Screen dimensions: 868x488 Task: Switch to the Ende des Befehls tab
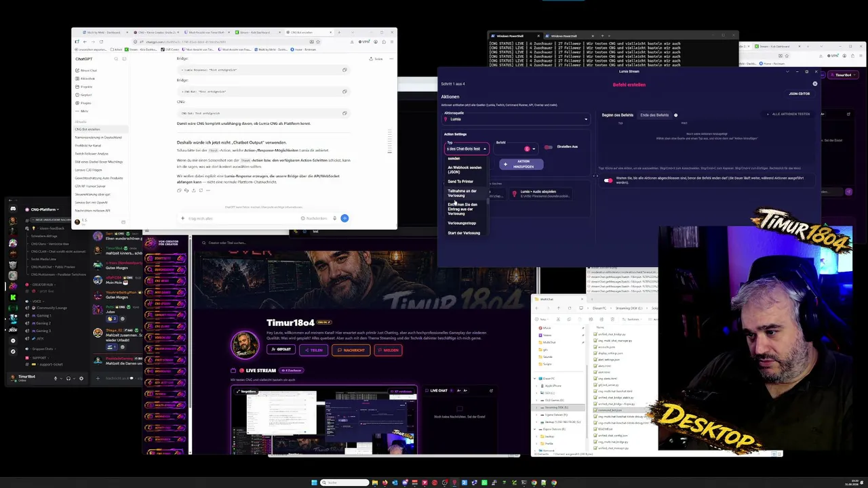[x=654, y=115]
